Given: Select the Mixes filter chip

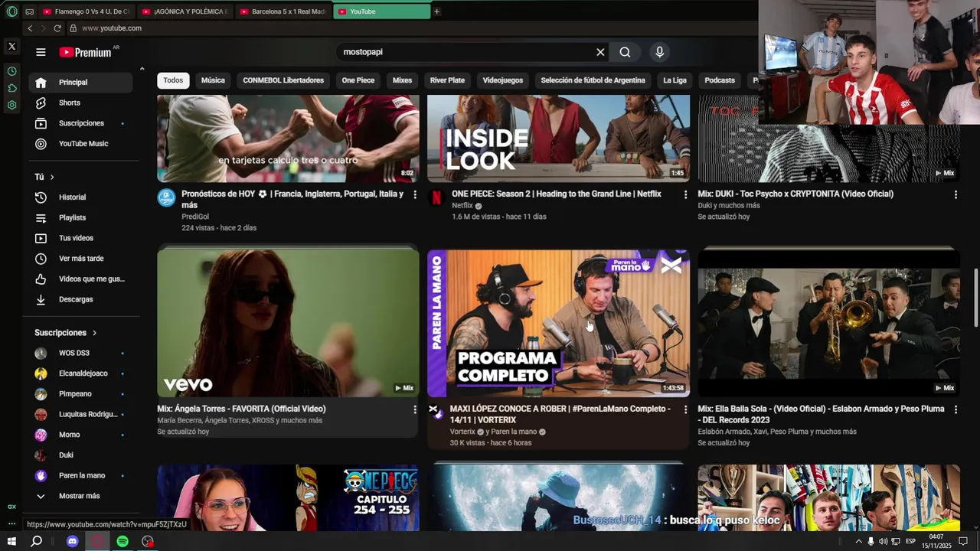Looking at the screenshot, I should pos(402,80).
